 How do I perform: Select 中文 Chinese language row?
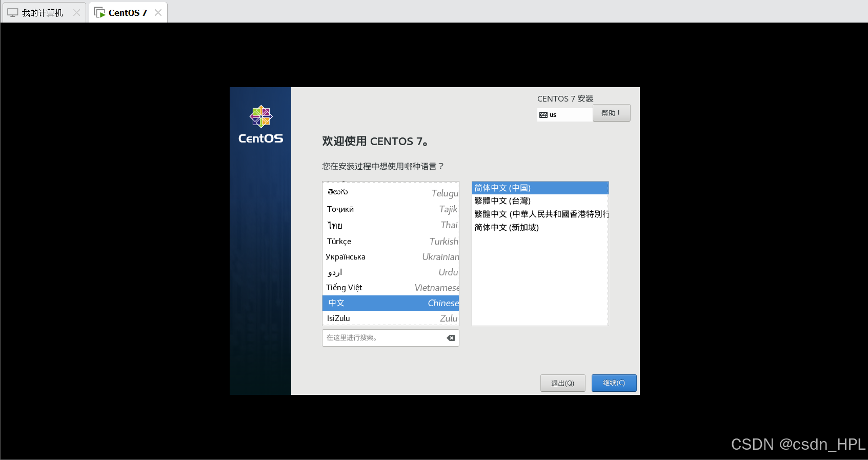click(391, 303)
